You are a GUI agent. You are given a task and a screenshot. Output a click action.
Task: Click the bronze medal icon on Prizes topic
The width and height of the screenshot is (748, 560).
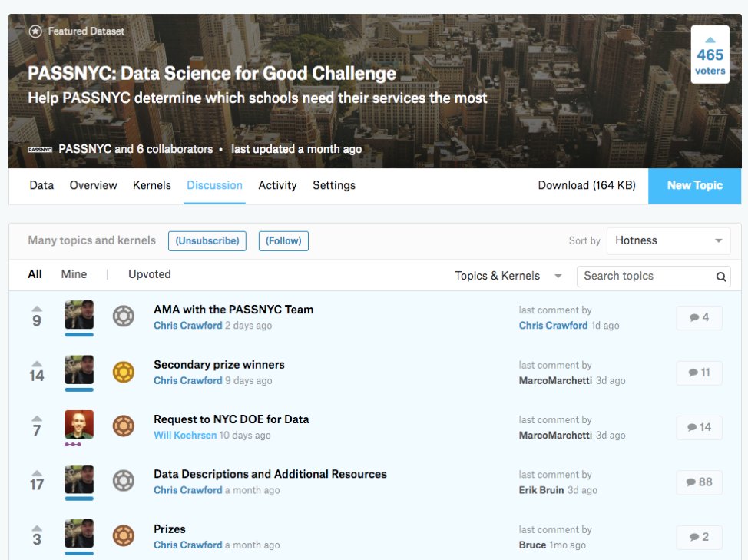pos(124,535)
